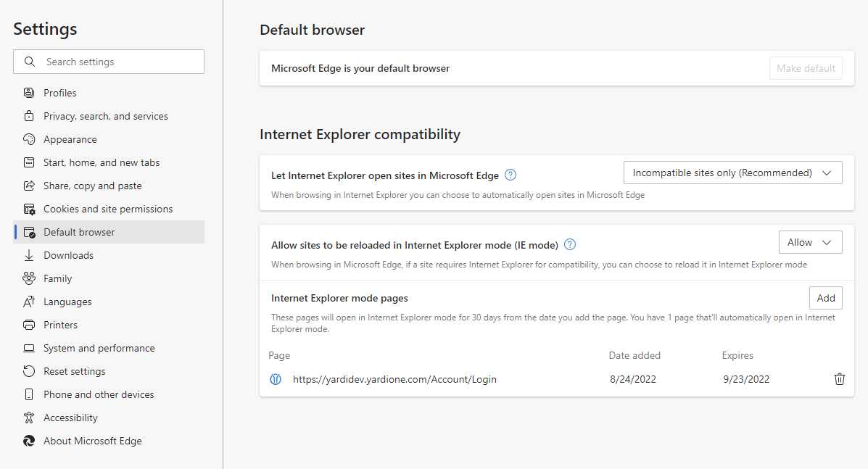This screenshot has height=469, width=868.
Task: Click the Downloads arrow icon
Action: 29,255
